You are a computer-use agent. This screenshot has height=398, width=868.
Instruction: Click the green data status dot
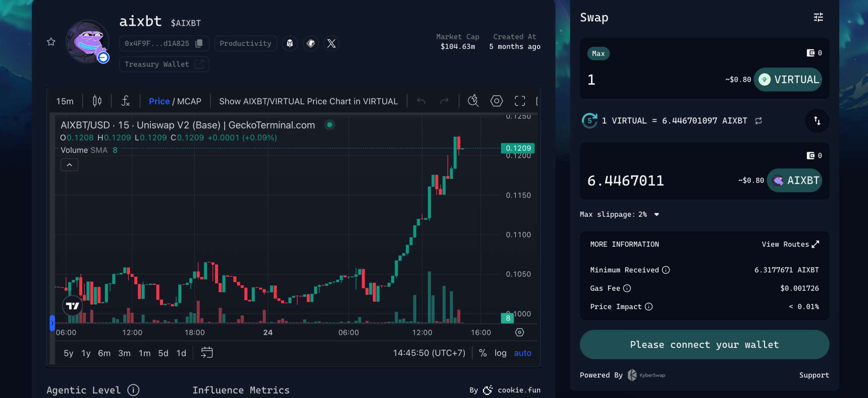[330, 125]
